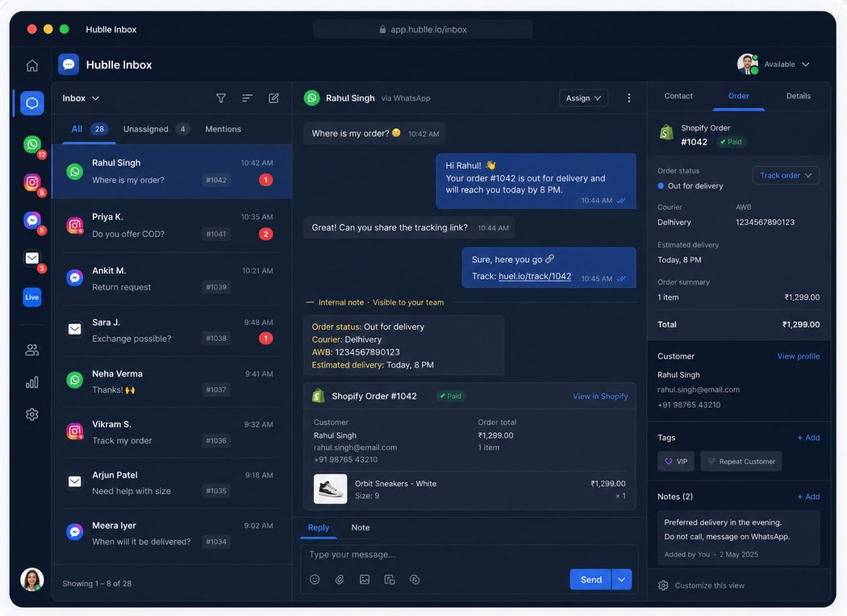Open View in Shopify link

point(600,396)
